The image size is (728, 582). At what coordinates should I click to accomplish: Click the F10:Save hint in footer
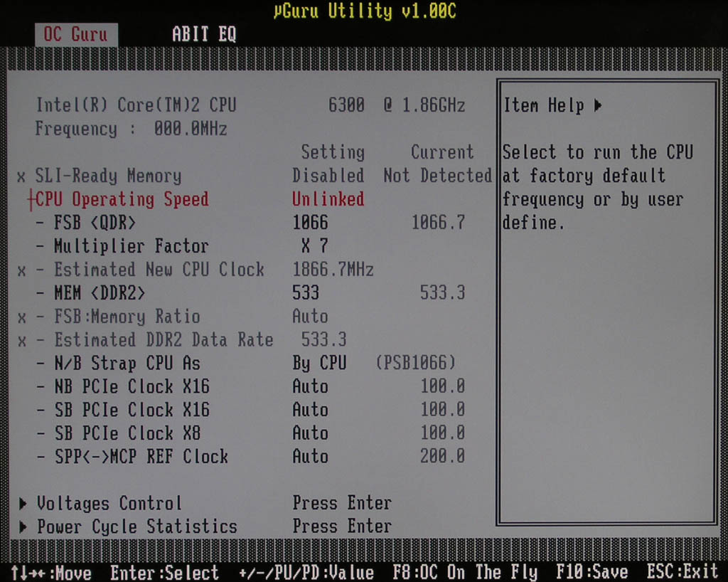click(x=592, y=572)
